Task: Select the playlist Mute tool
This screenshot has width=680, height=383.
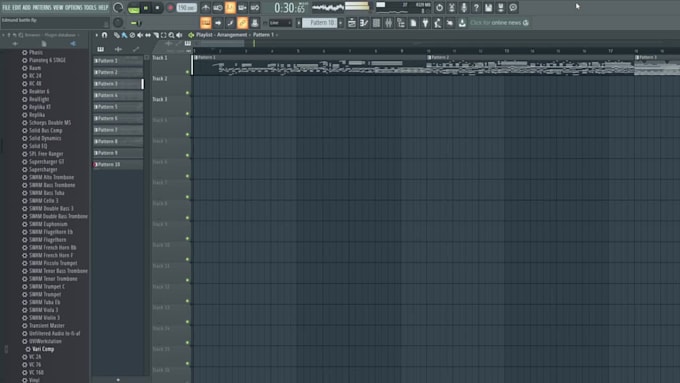Action: pos(140,35)
